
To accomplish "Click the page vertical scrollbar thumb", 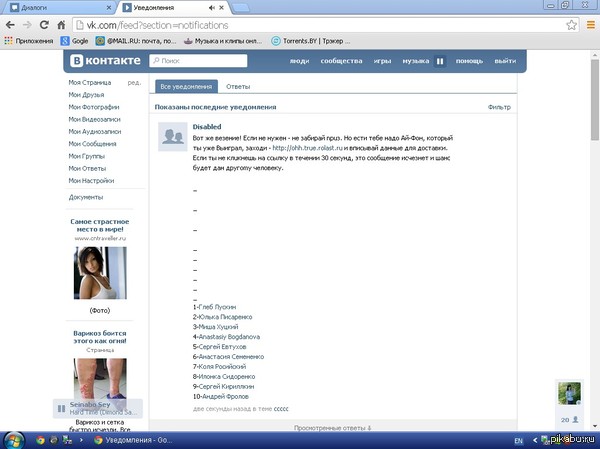I will coord(595,100).
